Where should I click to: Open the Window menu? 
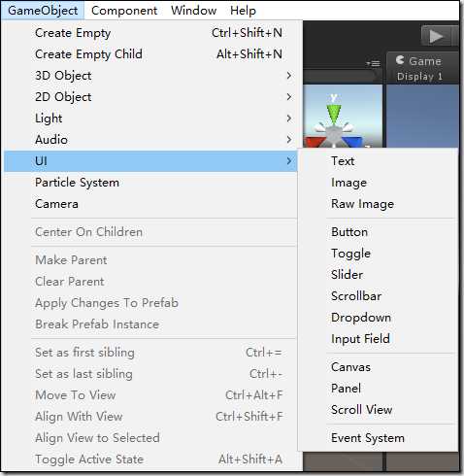tap(194, 11)
